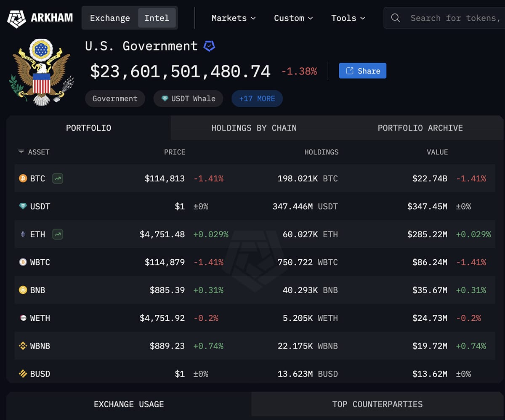
Task: Sort by the PRICE column header
Action: pos(175,152)
